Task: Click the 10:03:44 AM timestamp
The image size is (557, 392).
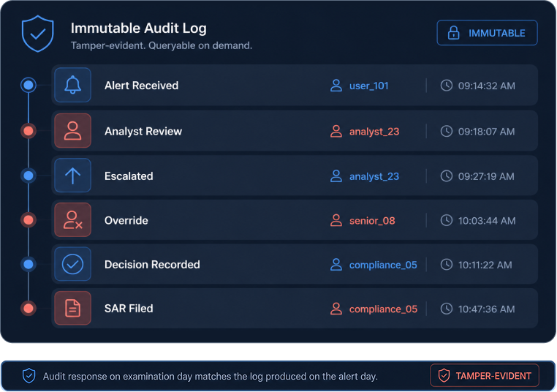Action: click(487, 221)
